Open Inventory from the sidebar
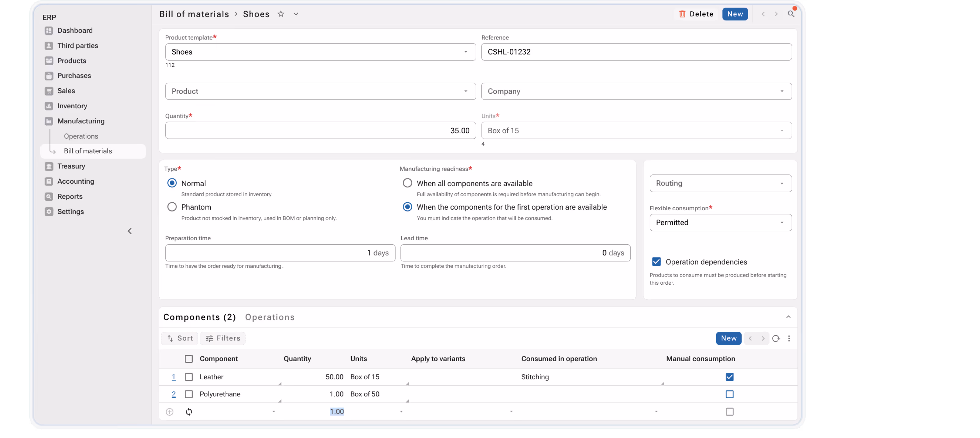The height and width of the screenshot is (438, 980). [72, 106]
